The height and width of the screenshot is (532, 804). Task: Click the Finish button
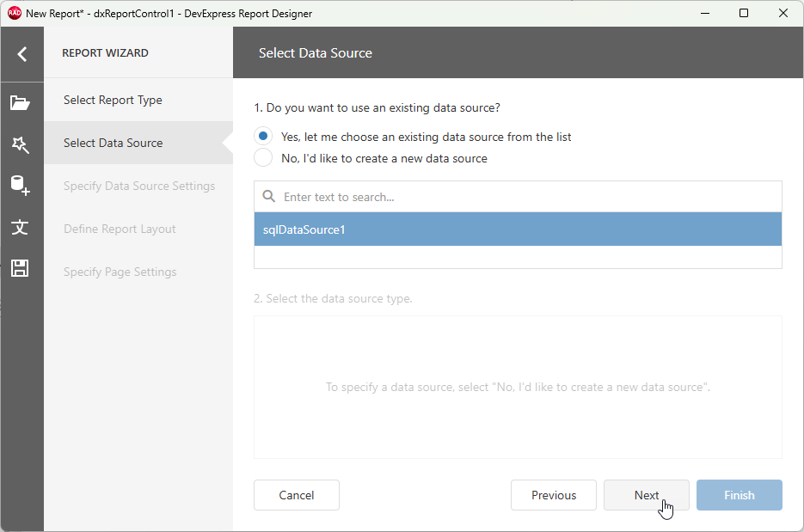[x=740, y=495]
